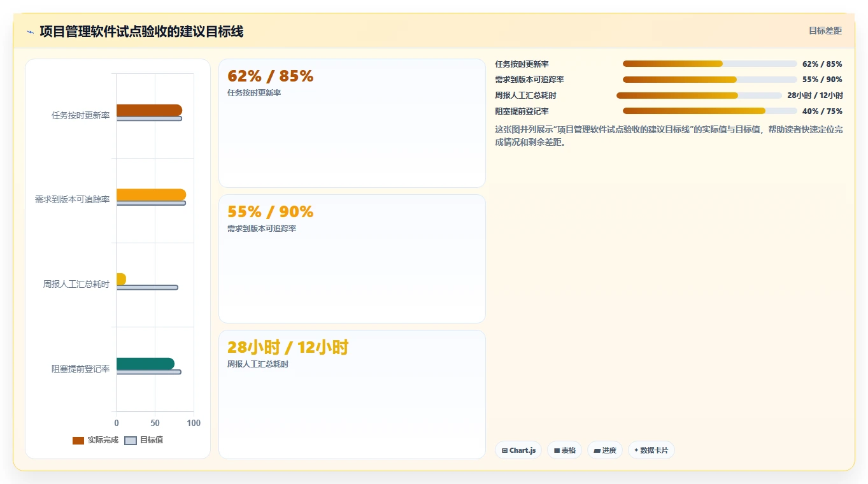Click the 周报人工汇总耗时 y-axis label in chart
Image resolution: width=868 pixels, height=484 pixels.
[x=76, y=284]
